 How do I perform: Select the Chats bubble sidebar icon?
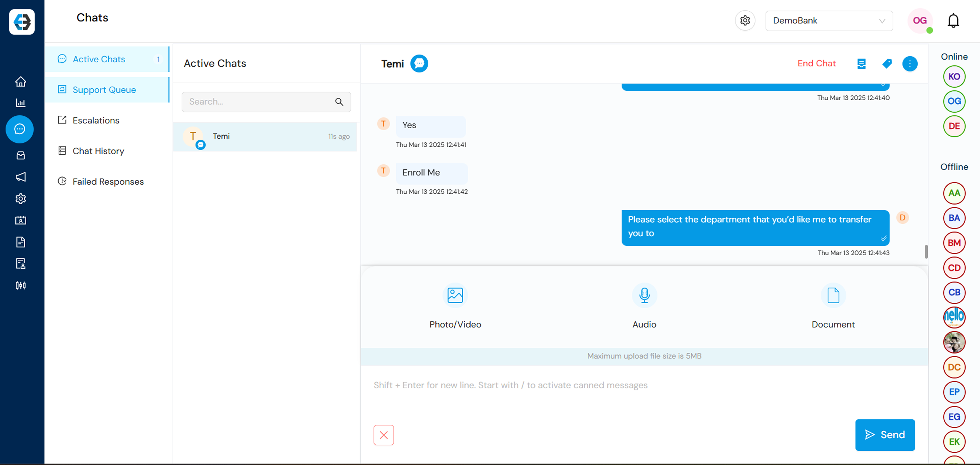point(20,129)
